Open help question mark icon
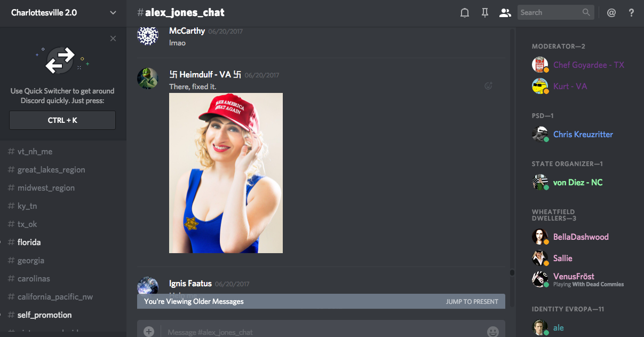 click(631, 13)
